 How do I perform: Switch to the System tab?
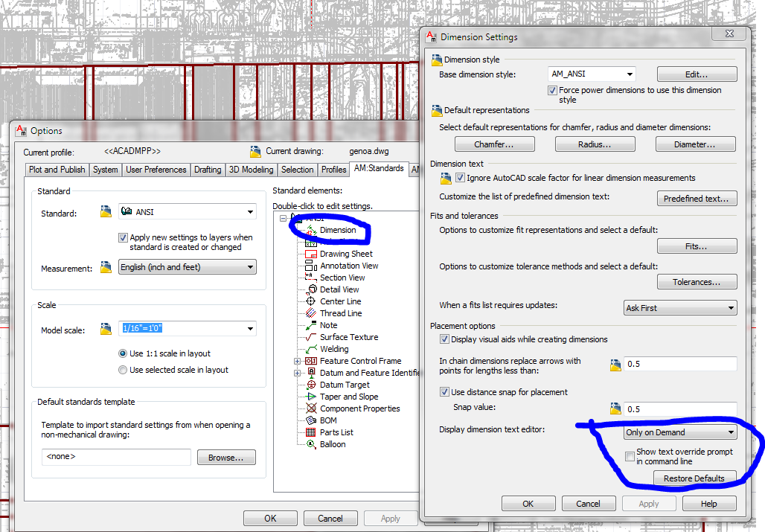point(106,170)
